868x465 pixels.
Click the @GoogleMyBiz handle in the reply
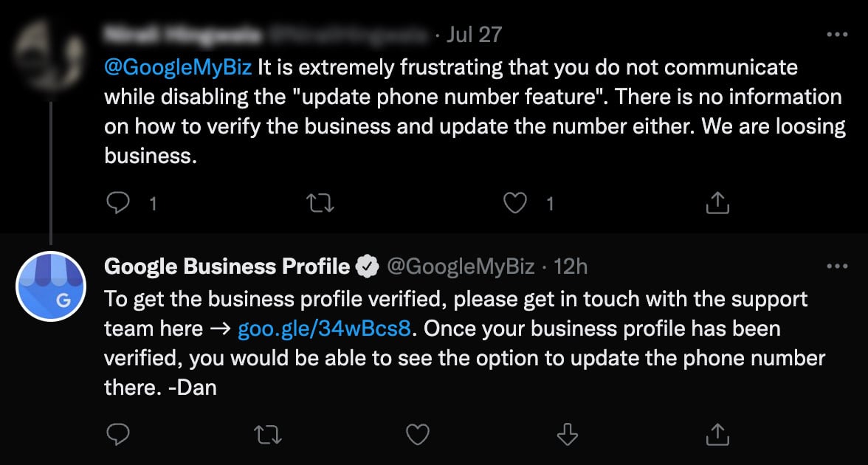point(461,266)
